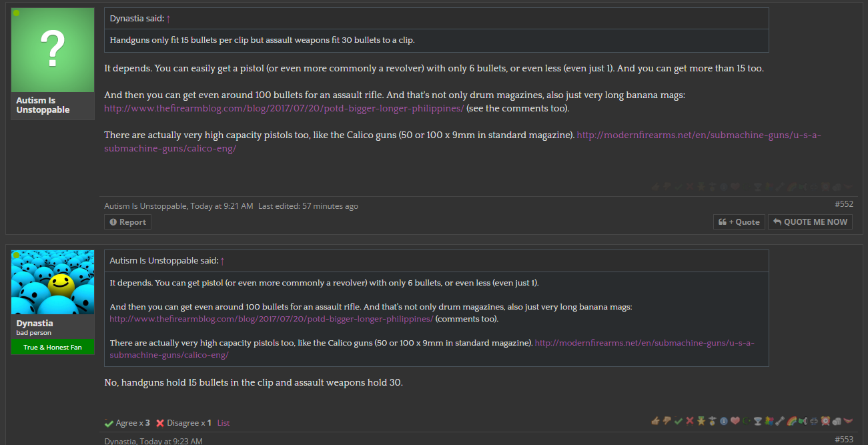Open thefirearmblog.com link in post #552
Image resolution: width=868 pixels, height=445 pixels.
coord(284,108)
